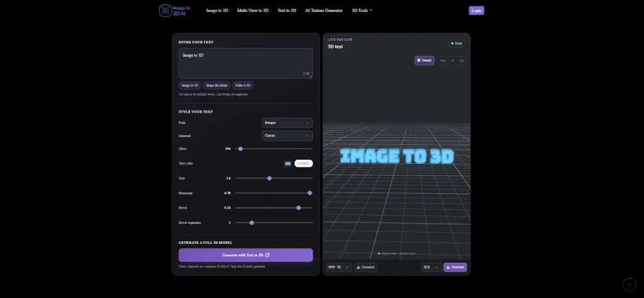This screenshot has height=298, width=644.
Task: Click Generate with Text to 3D button
Action: tap(246, 255)
